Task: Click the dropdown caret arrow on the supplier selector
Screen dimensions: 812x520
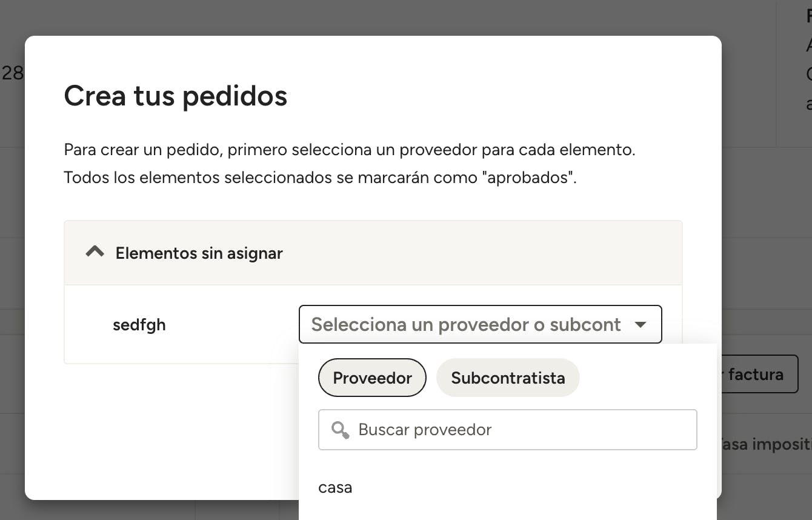Action: [x=640, y=325]
